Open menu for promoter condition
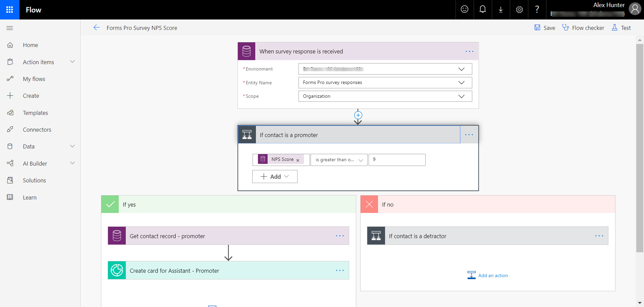644x307 pixels. [x=469, y=135]
